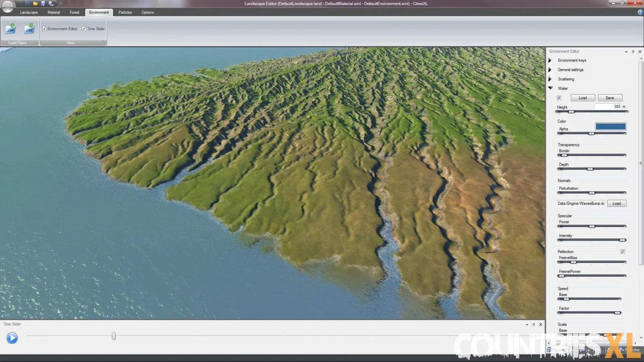Open the Particles ribbon tab

(x=125, y=12)
